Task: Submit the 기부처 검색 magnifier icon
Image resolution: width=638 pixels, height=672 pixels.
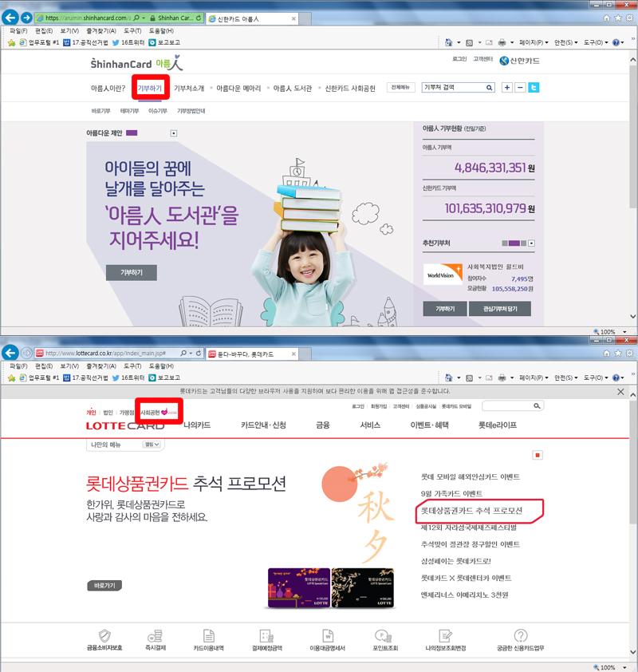Action: (x=489, y=88)
